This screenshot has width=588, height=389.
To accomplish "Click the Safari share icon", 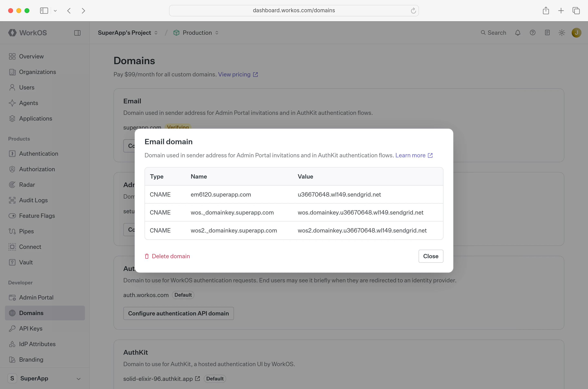I will point(546,10).
